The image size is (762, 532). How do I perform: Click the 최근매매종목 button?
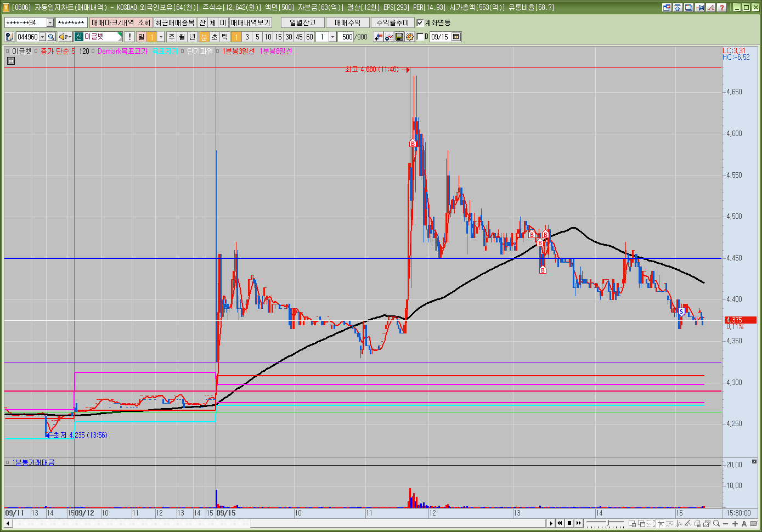175,22
